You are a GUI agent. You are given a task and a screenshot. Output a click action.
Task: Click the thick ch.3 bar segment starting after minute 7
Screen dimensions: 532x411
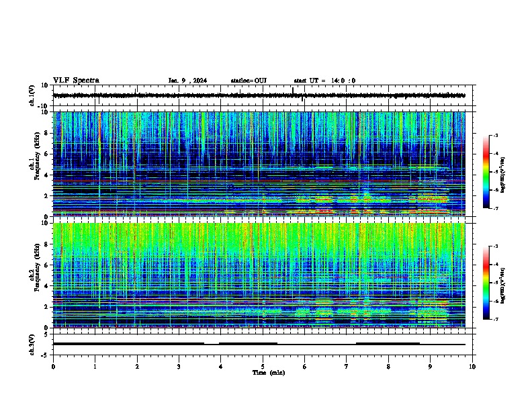[388, 344]
